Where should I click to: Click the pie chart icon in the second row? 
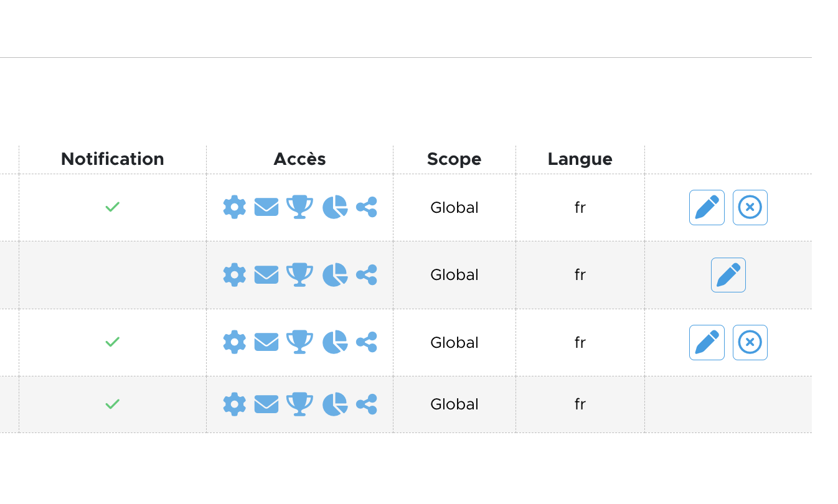coord(335,275)
